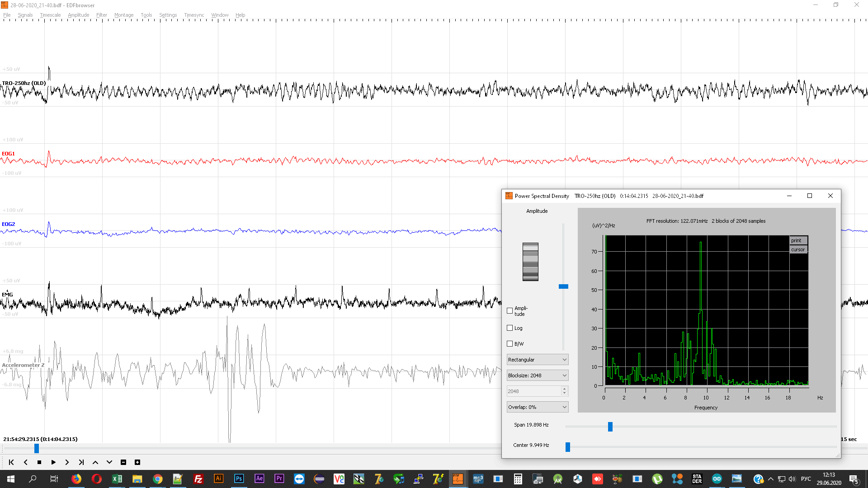Screen dimensions: 868x488
Task: Open File Explorer from the taskbar
Action: 137,479
